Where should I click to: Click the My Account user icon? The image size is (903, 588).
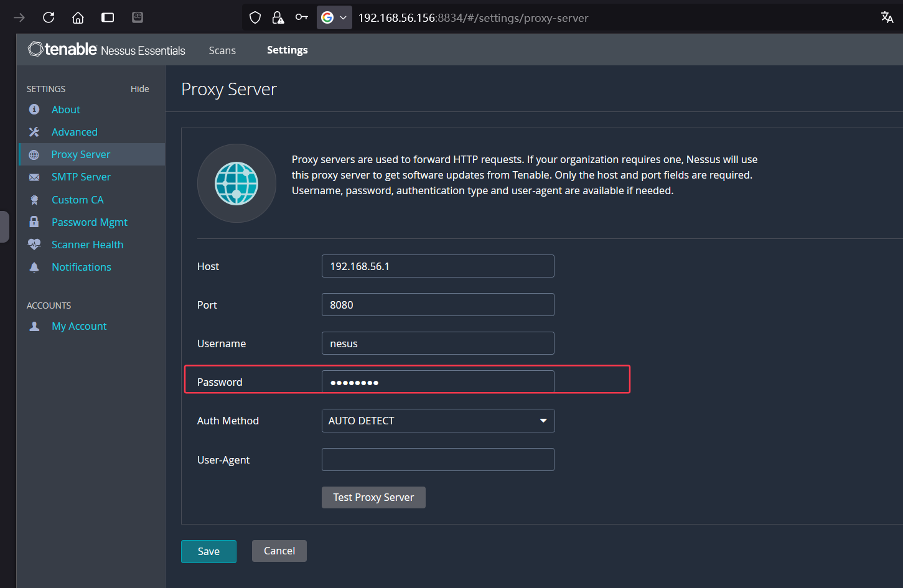(x=34, y=326)
